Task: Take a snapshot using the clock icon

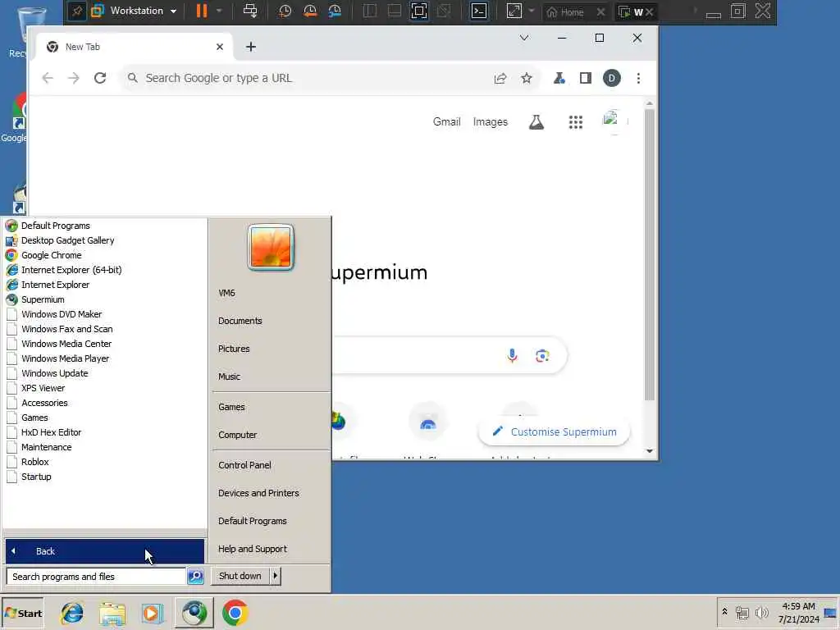Action: (x=285, y=11)
